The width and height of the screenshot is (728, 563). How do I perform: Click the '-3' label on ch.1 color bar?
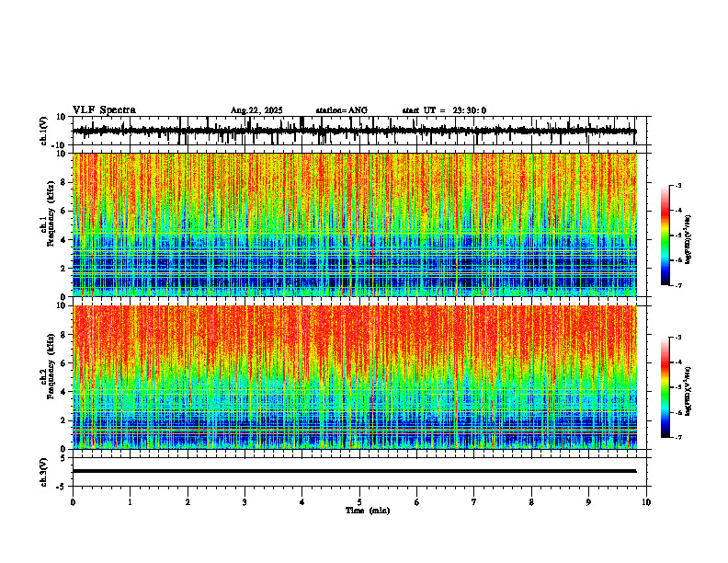click(x=678, y=186)
